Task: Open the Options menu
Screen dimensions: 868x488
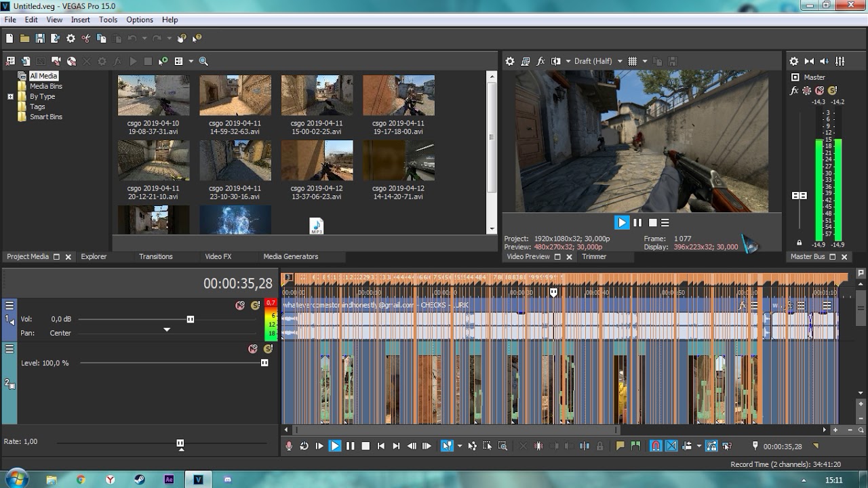Action: point(140,20)
